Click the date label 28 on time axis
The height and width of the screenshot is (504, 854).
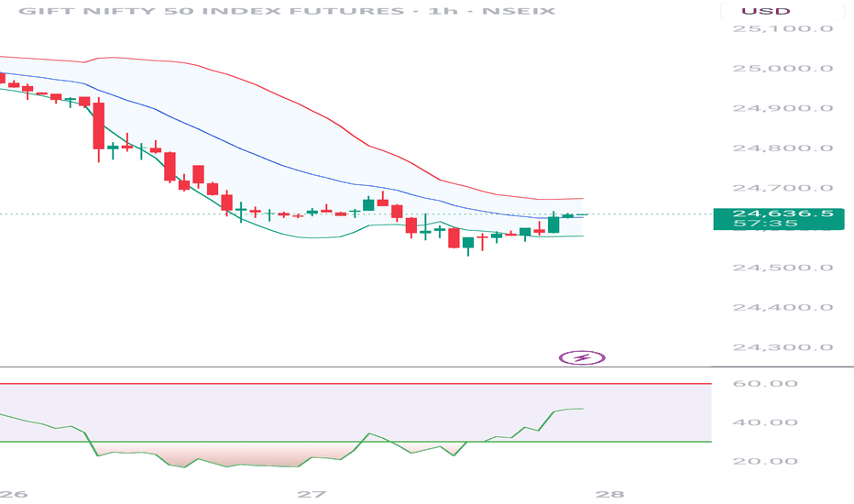(x=609, y=494)
